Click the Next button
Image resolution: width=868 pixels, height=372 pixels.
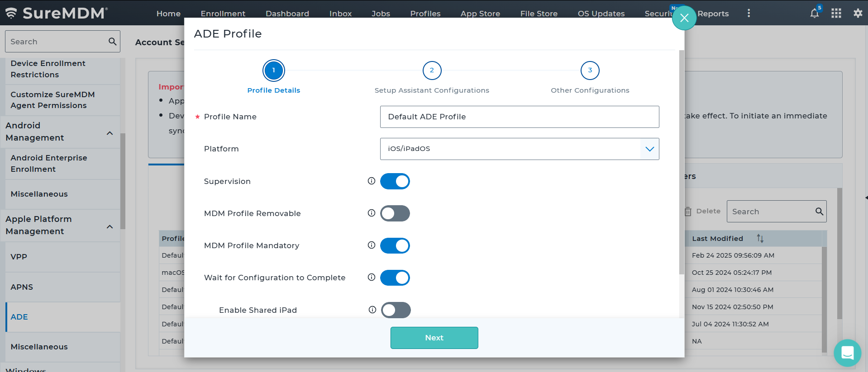pyautogui.click(x=434, y=338)
